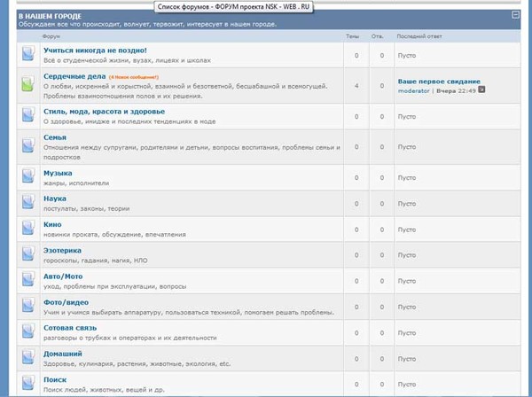Click the topic count 4 for Сердечные дела
Viewport: 532px width, 397px height.
pyautogui.click(x=356, y=86)
